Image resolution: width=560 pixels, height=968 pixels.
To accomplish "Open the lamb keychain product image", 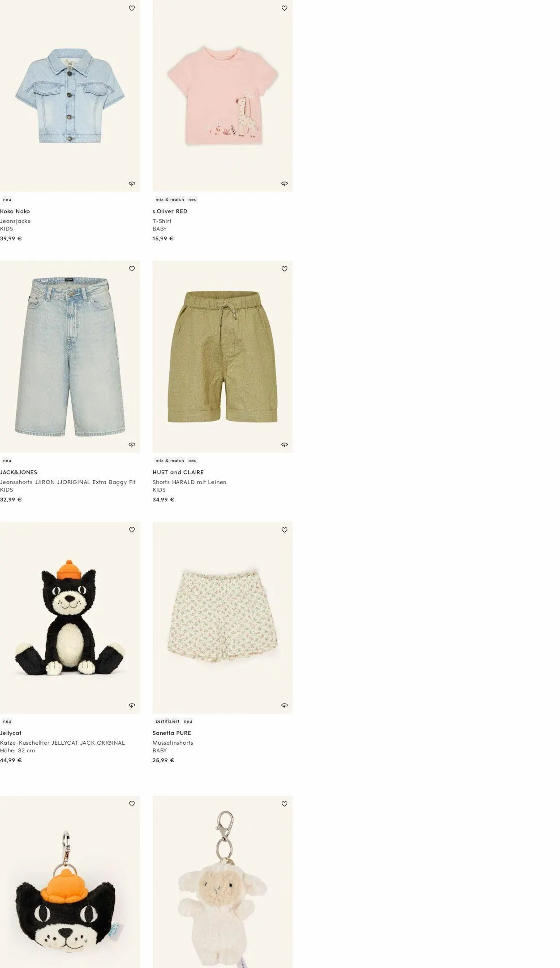I will [x=222, y=881].
